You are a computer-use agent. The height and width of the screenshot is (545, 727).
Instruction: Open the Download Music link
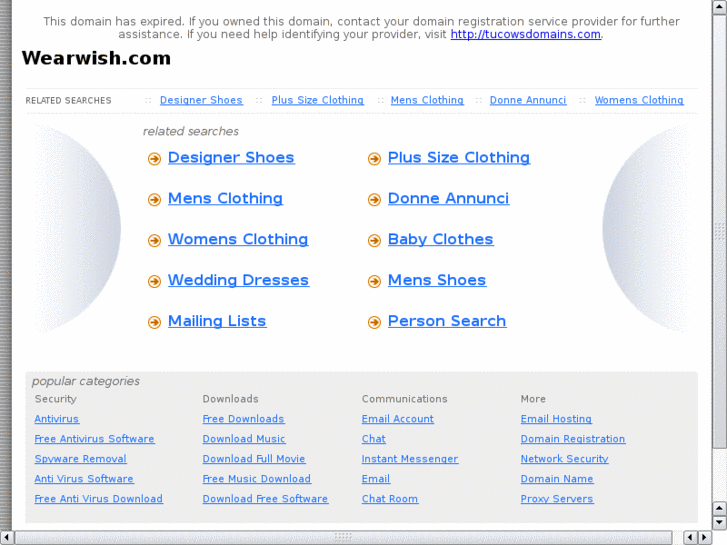[x=244, y=439]
